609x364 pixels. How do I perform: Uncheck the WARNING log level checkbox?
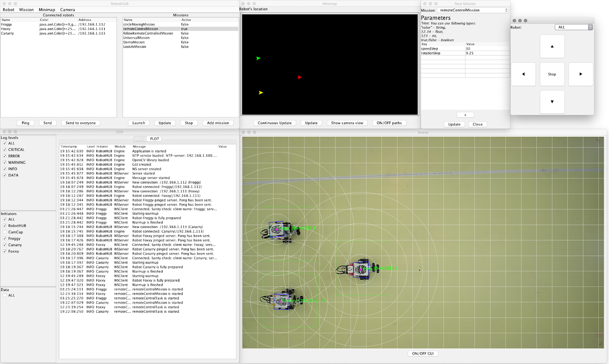[x=5, y=163]
